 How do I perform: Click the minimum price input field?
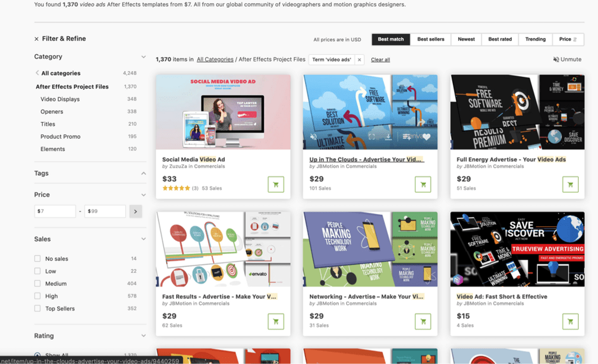pos(56,211)
